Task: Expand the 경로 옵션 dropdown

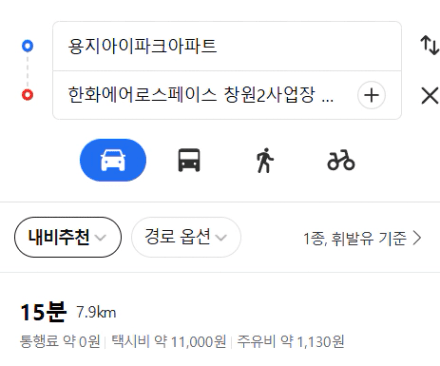Action: click(186, 237)
